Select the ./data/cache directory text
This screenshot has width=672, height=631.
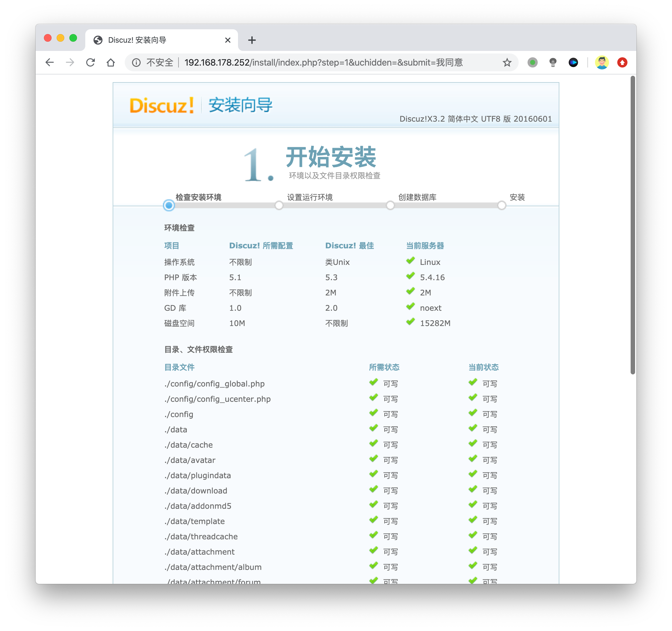[x=189, y=445]
